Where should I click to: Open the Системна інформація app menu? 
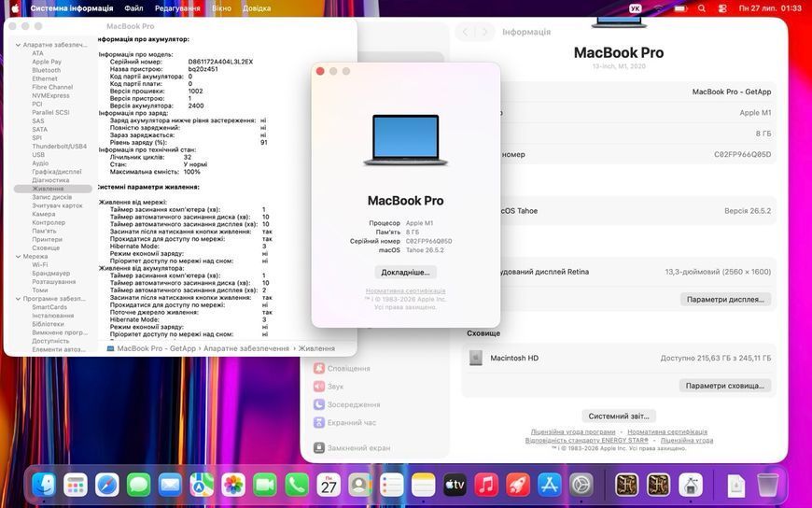tap(72, 8)
